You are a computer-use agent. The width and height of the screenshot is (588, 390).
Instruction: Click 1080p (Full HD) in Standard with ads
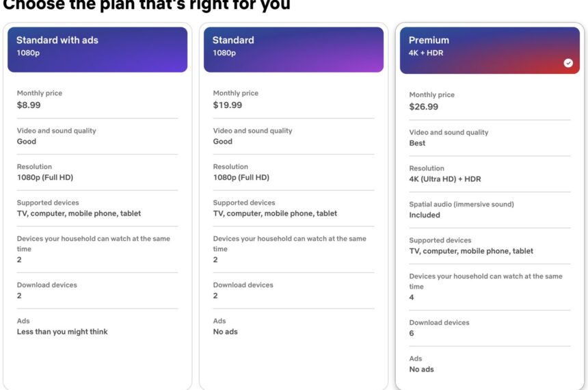click(x=45, y=178)
